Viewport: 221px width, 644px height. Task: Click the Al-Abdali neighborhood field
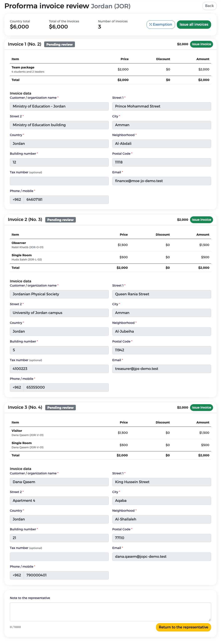[161, 144]
